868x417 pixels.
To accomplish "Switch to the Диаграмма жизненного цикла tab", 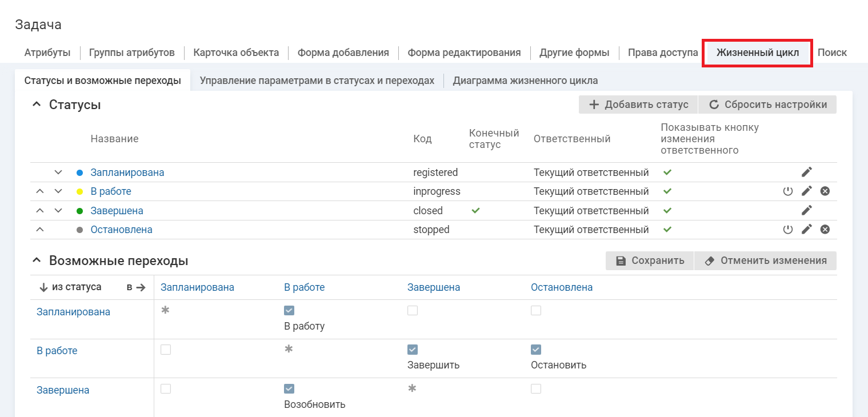I will point(525,81).
